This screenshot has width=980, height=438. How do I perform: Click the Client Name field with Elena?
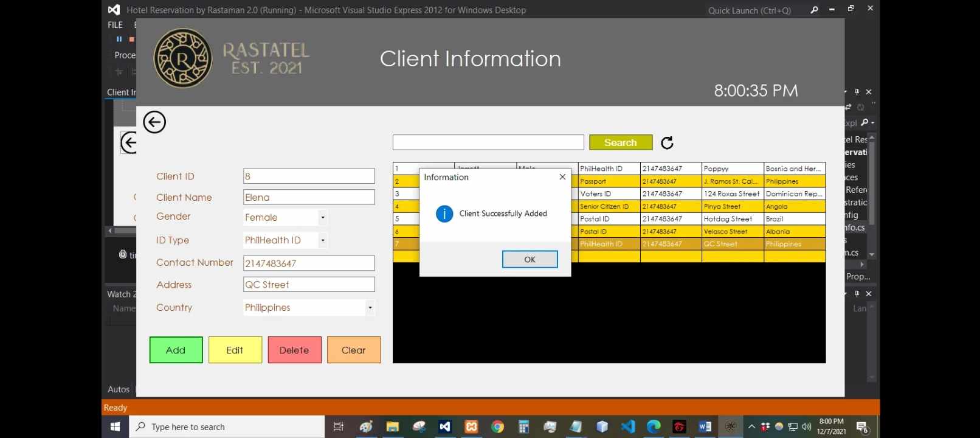[309, 197]
